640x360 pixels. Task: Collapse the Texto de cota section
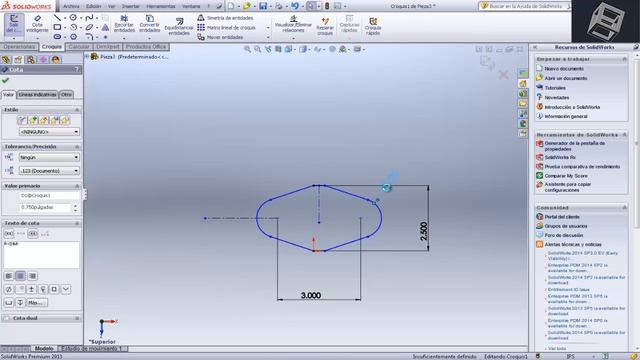(x=77, y=223)
